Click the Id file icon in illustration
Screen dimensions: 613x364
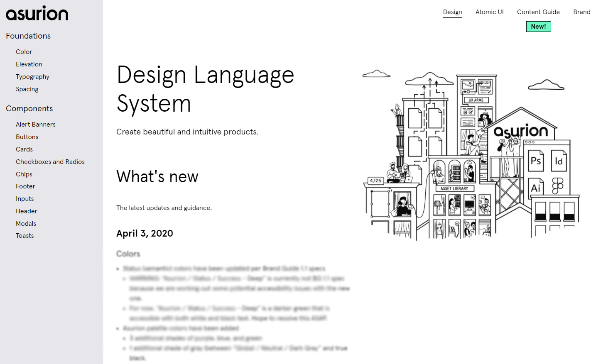tap(559, 161)
